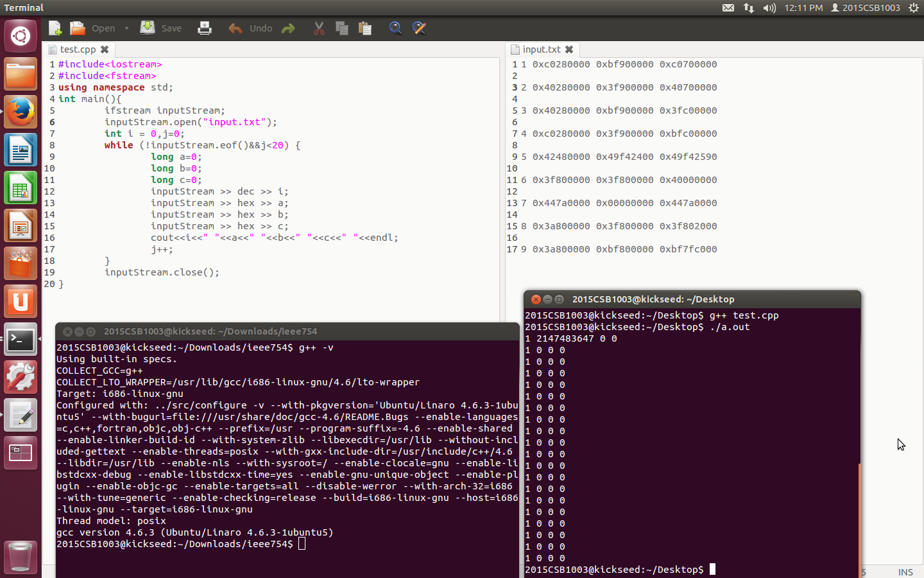Click the while loop line in test.cpp
The width and height of the screenshot is (924, 578).
coord(202,145)
